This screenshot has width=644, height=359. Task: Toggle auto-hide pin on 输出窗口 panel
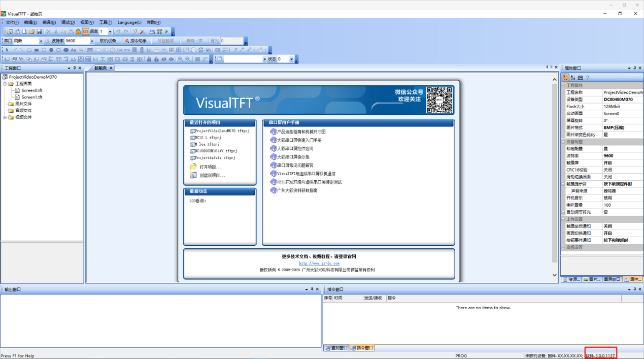pos(312,289)
